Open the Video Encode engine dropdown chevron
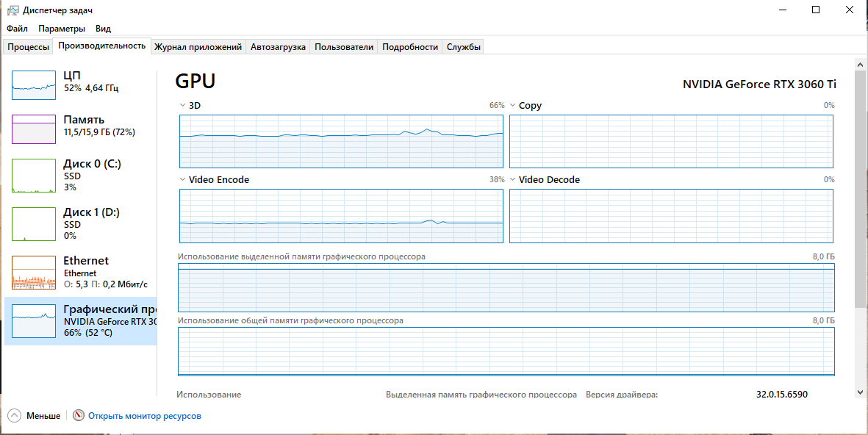The width and height of the screenshot is (868, 435). coord(183,179)
